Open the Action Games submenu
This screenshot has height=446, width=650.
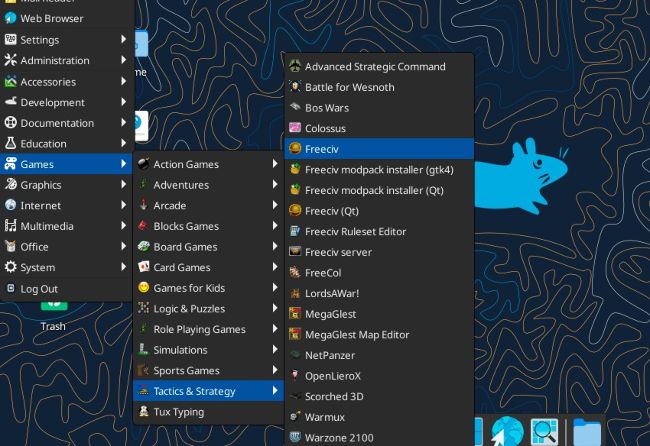coord(208,164)
